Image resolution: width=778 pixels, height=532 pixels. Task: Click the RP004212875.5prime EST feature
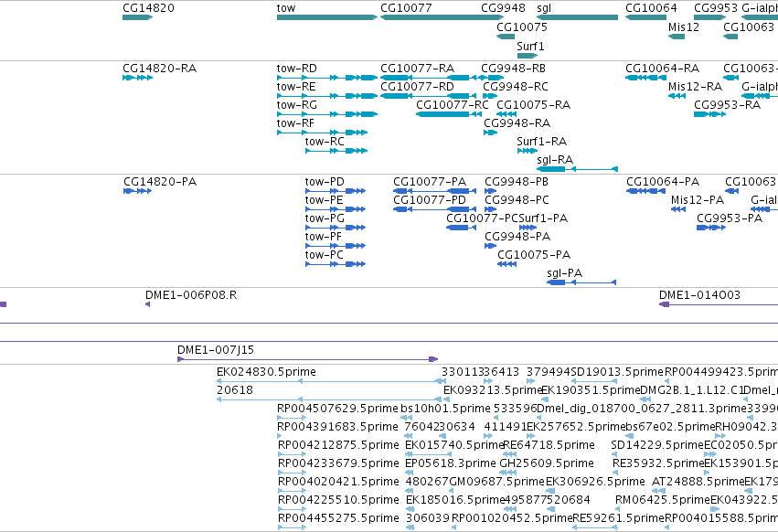click(x=292, y=454)
